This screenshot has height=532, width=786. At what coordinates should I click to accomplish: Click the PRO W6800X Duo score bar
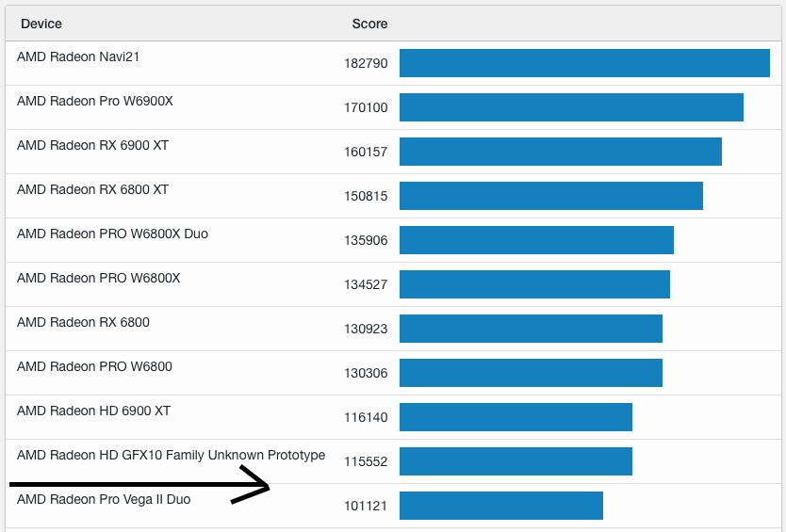point(536,240)
